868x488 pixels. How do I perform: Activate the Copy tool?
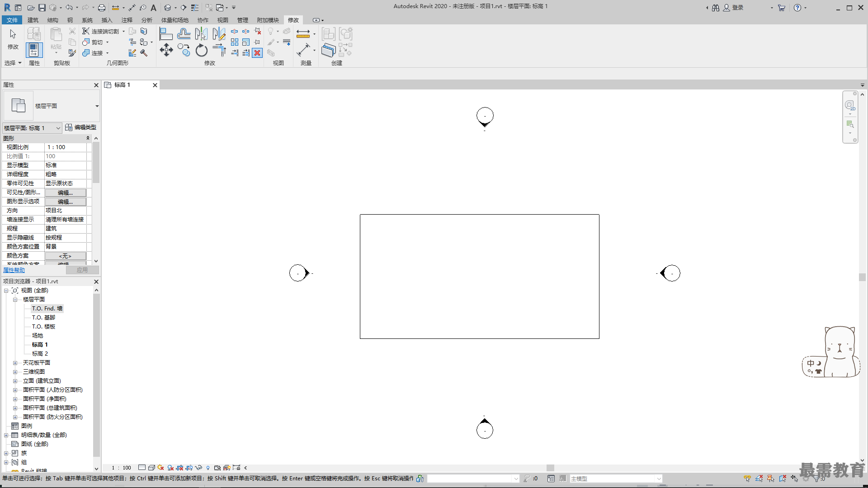click(184, 50)
